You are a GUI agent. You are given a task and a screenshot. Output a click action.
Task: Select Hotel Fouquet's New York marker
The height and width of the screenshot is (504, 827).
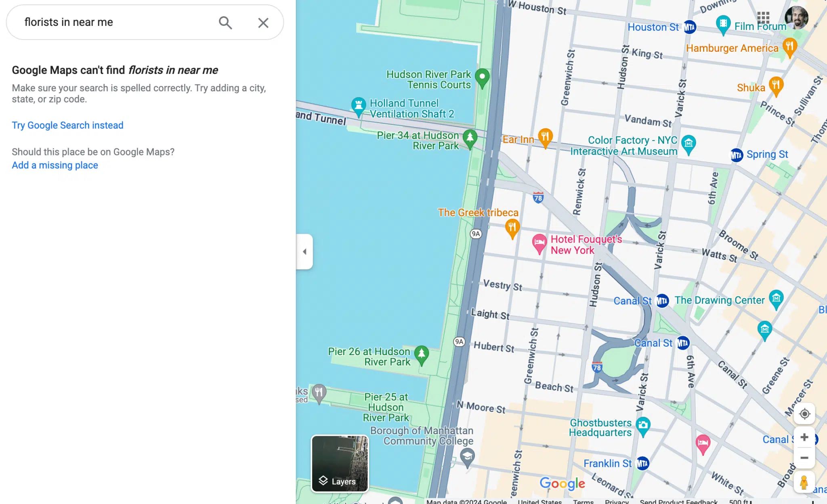coord(539,244)
